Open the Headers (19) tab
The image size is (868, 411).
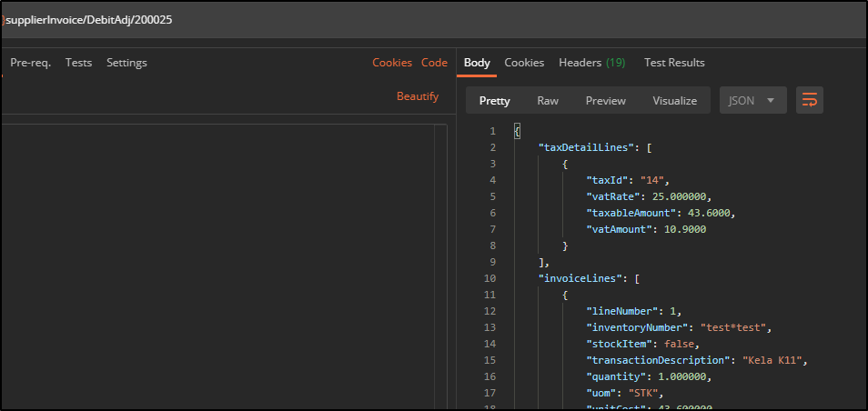[x=591, y=63]
